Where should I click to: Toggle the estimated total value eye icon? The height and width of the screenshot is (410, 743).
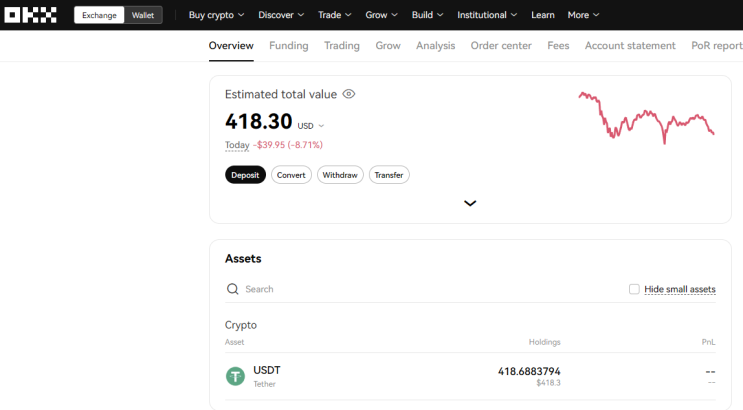tap(349, 94)
